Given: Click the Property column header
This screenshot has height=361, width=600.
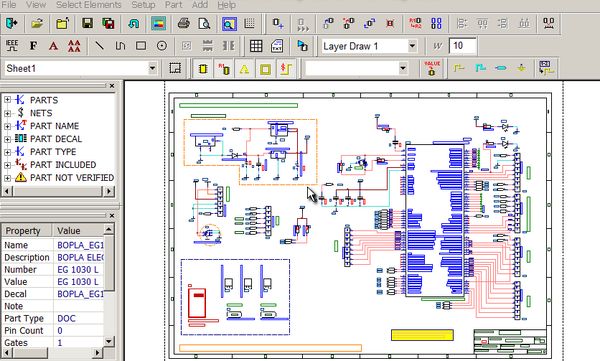Looking at the screenshot, I should coord(27,230).
